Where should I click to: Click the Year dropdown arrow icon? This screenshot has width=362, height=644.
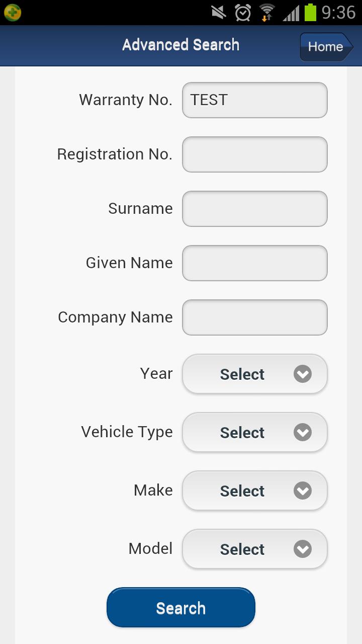click(x=303, y=374)
